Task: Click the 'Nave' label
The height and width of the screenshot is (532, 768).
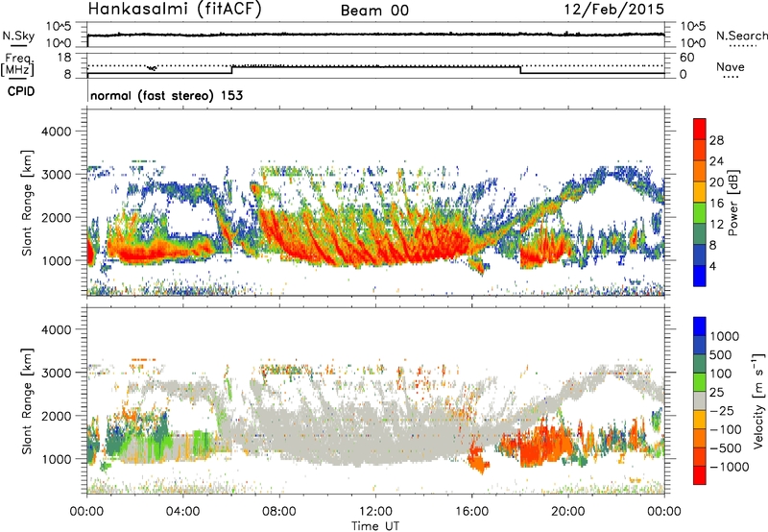Action: 731,66
